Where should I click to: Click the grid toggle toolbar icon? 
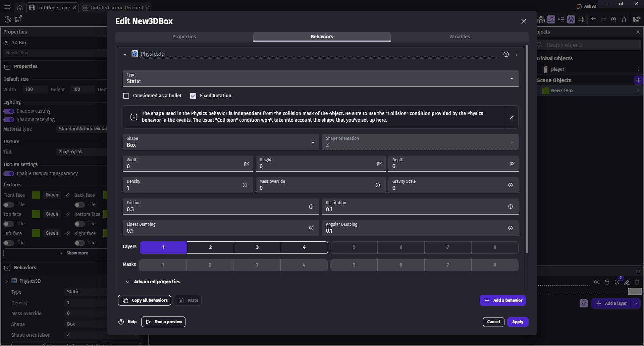[581, 19]
